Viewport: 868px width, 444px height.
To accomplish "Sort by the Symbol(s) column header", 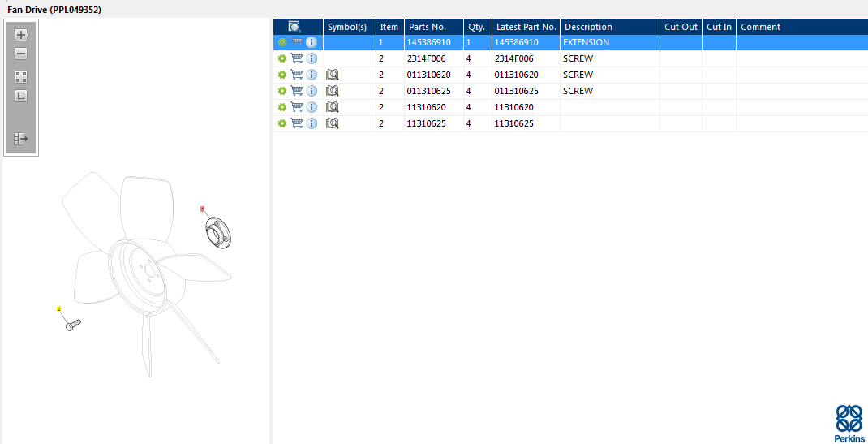I will pos(350,27).
